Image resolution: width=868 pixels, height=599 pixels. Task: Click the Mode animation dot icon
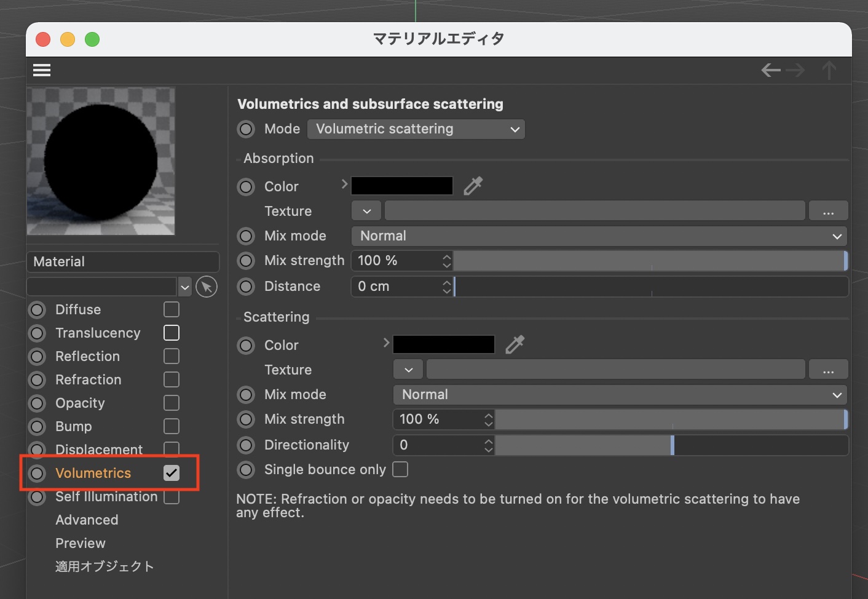click(x=246, y=129)
